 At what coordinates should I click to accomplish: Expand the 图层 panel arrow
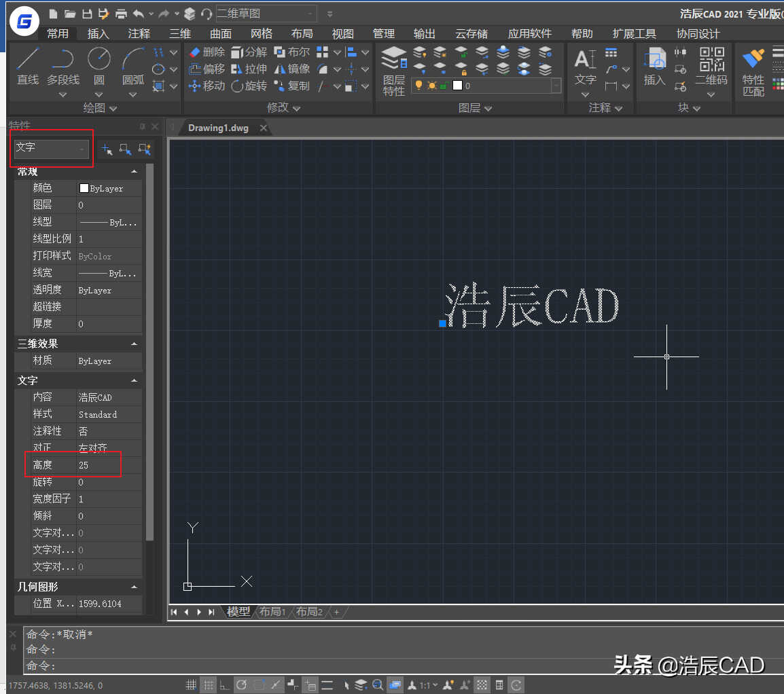[x=488, y=108]
